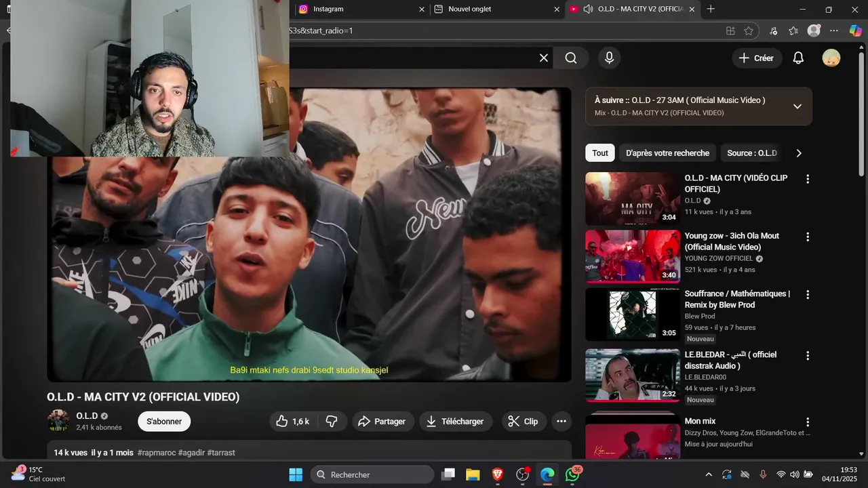Viewport: 868px width, 488px height.
Task: Click the taskbar Rechercher search box
Action: pos(374,474)
